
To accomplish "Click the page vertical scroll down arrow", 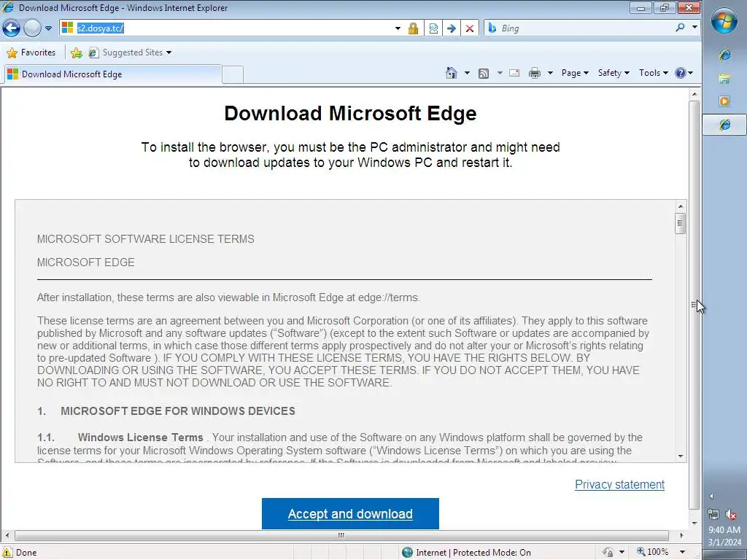I will tap(694, 524).
